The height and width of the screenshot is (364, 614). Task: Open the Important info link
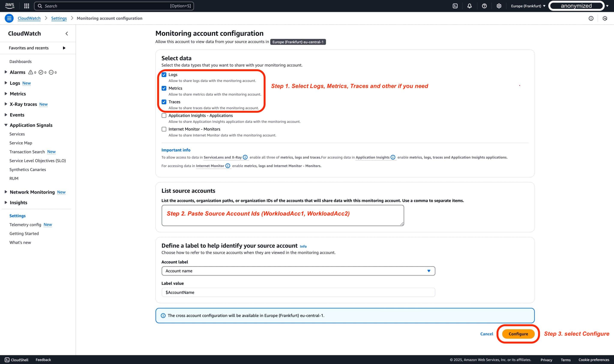pyautogui.click(x=176, y=150)
